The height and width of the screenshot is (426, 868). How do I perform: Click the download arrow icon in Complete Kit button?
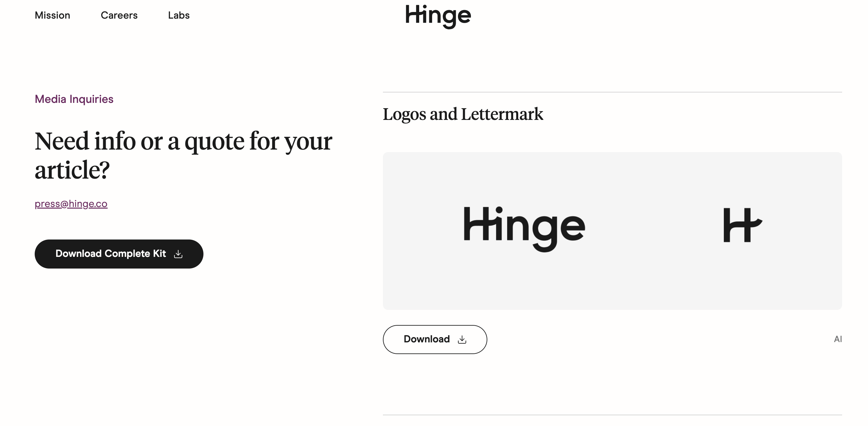178,254
